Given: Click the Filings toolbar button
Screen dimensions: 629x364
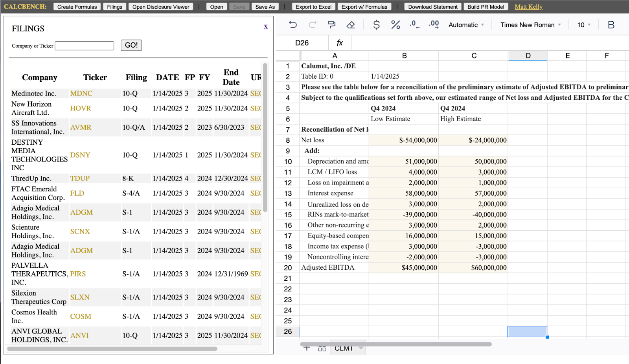Looking at the screenshot, I should coord(115,7).
